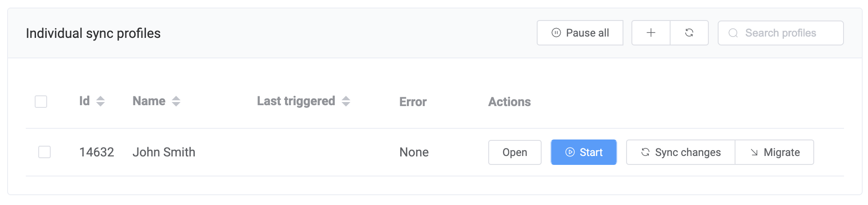
Task: Select profile id 14632 cell
Action: (x=96, y=152)
